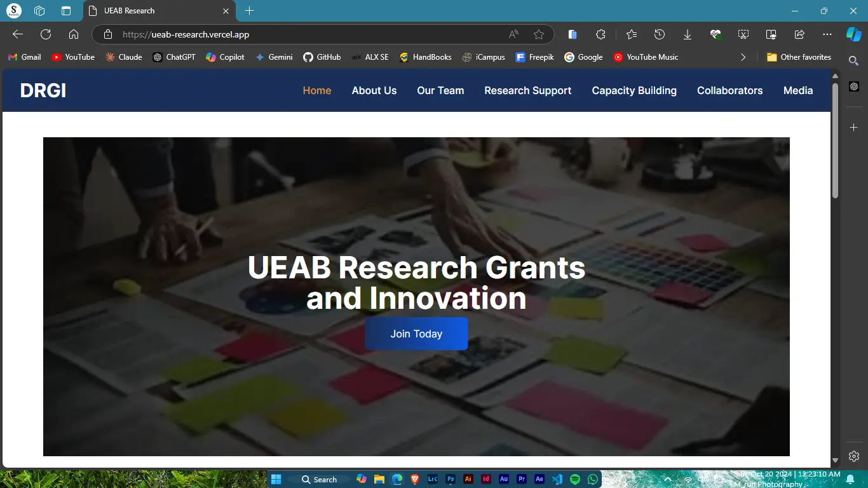The width and height of the screenshot is (868, 488).
Task: Open the Downloads icon
Action: (x=688, y=34)
